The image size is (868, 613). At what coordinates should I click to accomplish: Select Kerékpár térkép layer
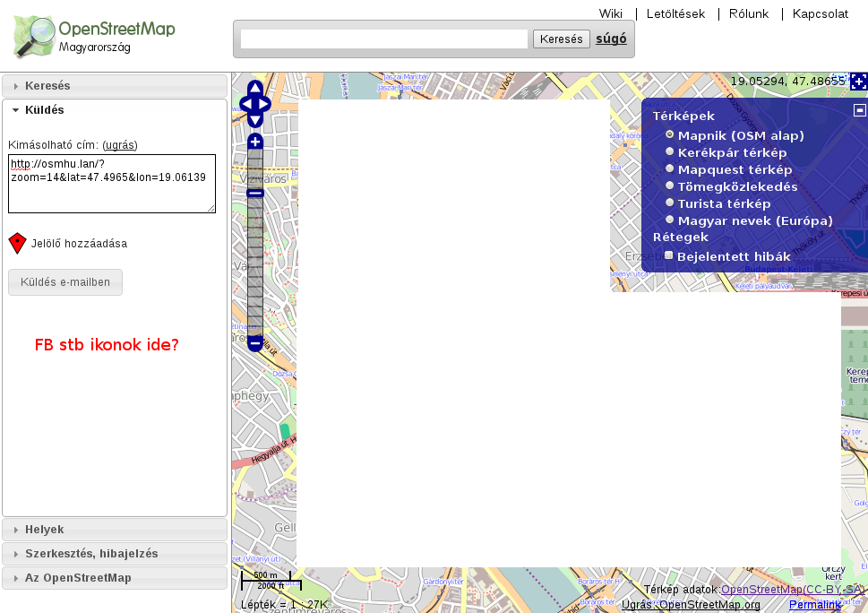(x=670, y=151)
